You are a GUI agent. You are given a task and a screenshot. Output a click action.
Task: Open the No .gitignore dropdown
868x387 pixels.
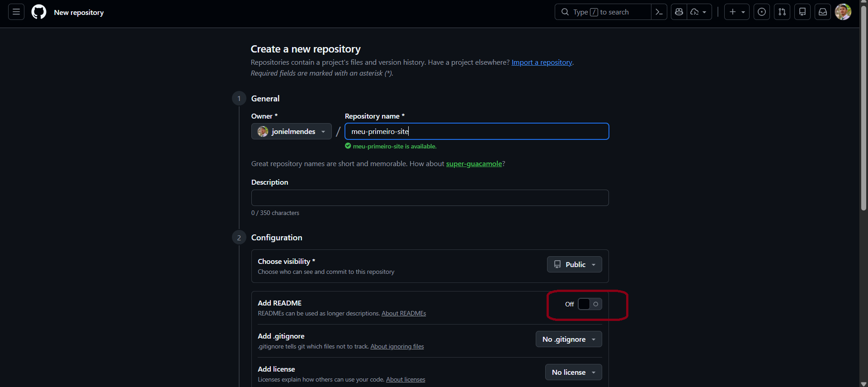[569, 339]
